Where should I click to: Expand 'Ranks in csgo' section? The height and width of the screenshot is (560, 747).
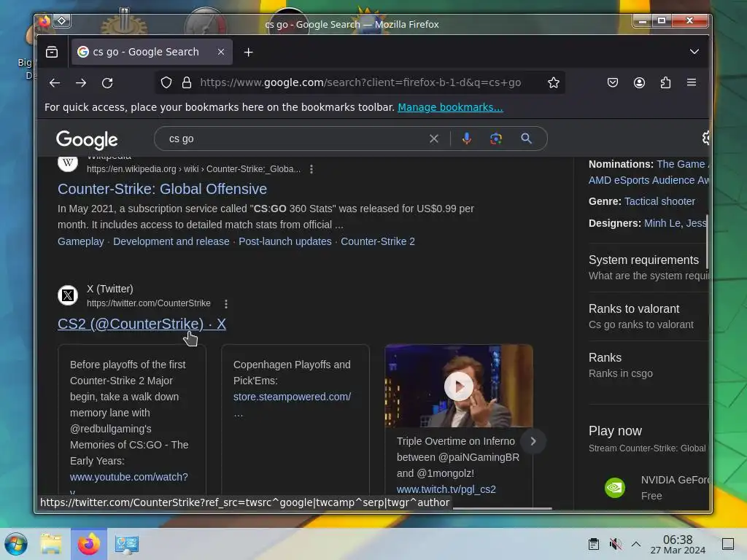pos(649,365)
